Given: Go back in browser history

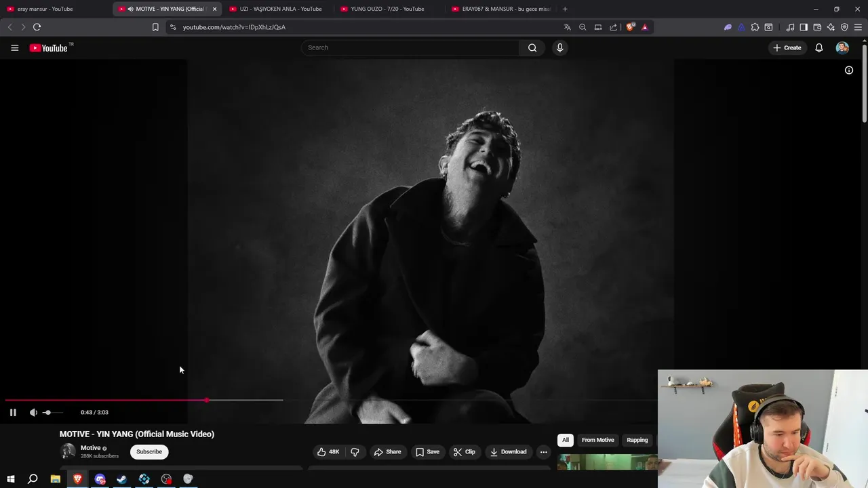Looking at the screenshot, I should pyautogui.click(x=9, y=27).
